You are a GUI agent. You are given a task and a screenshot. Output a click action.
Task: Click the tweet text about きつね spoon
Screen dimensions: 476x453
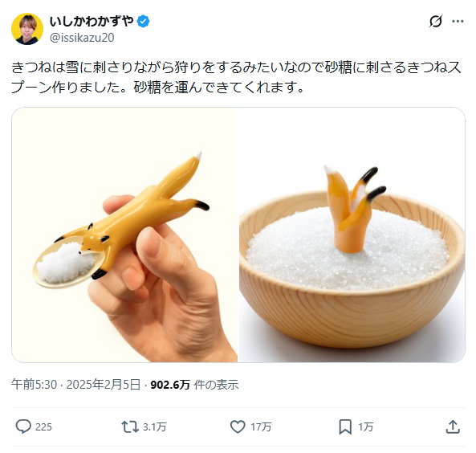(x=236, y=77)
